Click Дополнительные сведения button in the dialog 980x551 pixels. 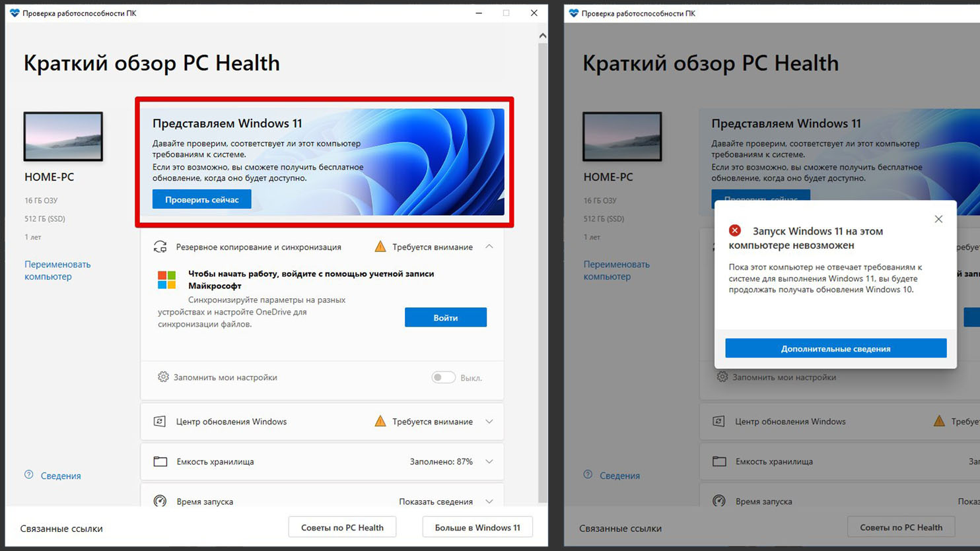tap(836, 348)
